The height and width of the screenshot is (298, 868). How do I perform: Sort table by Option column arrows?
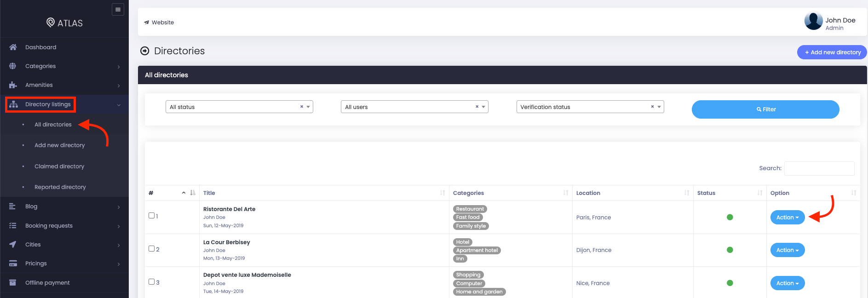(x=854, y=193)
